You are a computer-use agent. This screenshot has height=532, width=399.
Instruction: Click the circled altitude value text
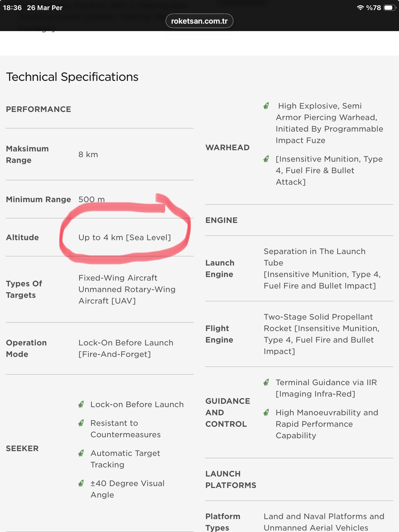pos(125,238)
